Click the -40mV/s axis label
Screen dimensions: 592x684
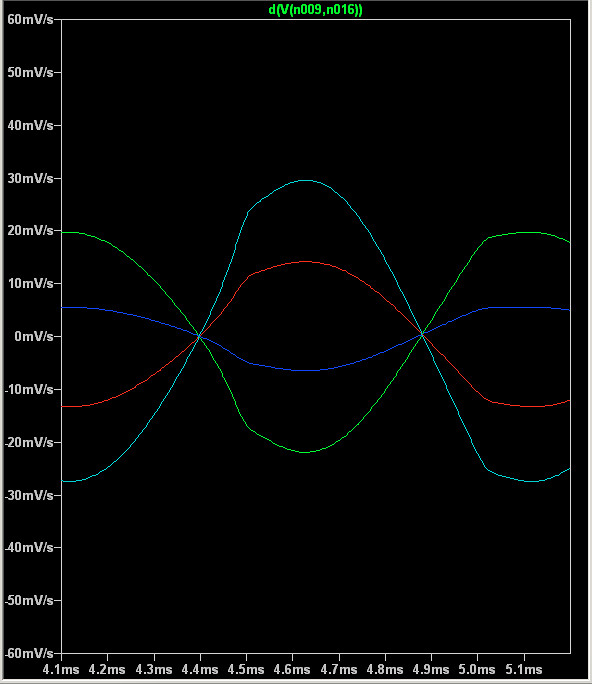[28, 547]
